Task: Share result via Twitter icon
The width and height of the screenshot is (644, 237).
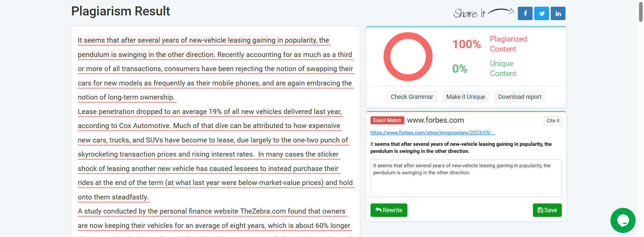Action: coord(542,13)
